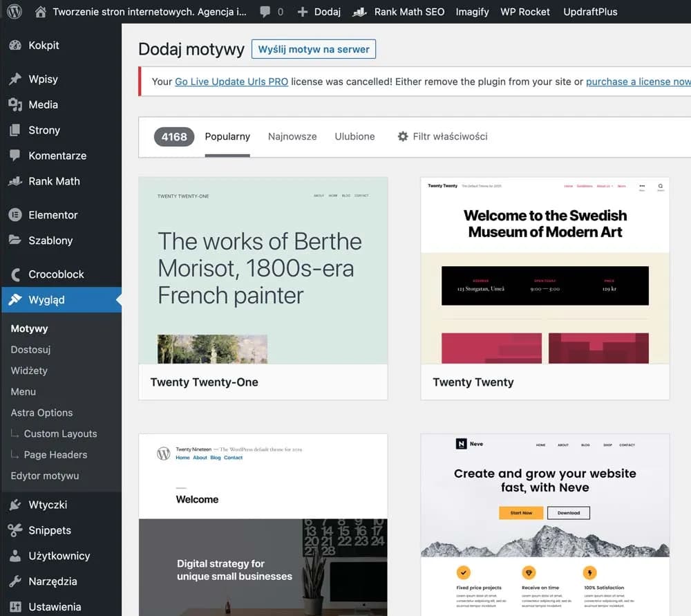Screen dimensions: 691x616
Task: Click the gear icon on Filtr właściwości
Action: click(x=403, y=136)
